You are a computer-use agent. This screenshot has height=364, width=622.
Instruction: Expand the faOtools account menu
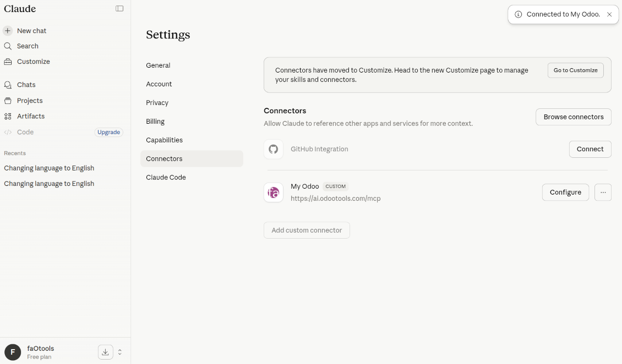[x=120, y=351]
